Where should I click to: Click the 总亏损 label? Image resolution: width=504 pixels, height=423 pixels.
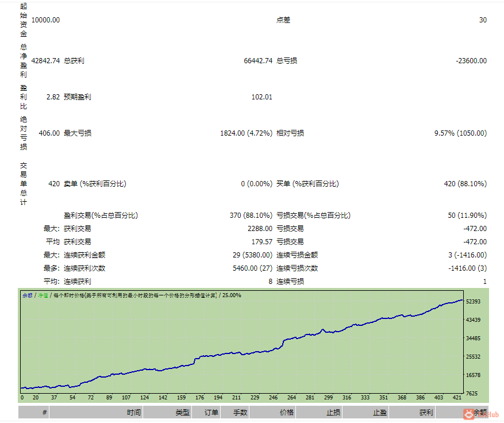coord(287,61)
